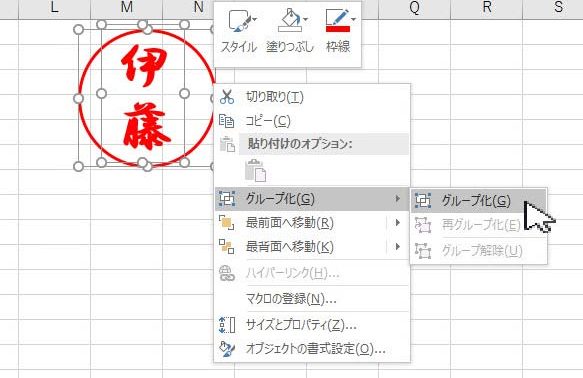The width and height of the screenshot is (583, 378).
Task: Expand the 最前面へ移動 submenu arrow
Action: (x=397, y=223)
